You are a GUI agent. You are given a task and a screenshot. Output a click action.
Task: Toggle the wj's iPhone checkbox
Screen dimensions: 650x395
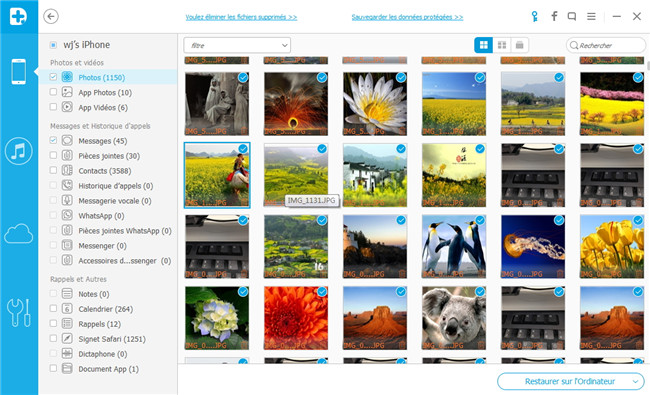tap(53, 45)
